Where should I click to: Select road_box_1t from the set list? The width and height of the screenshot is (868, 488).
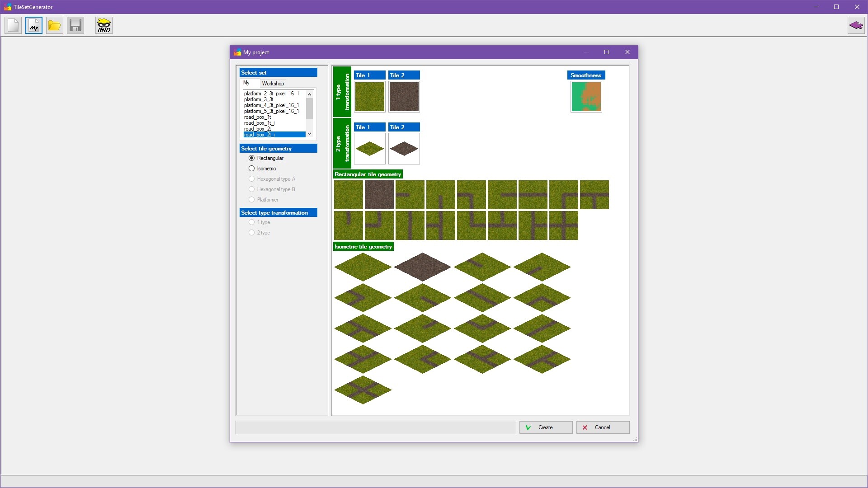[x=257, y=117]
